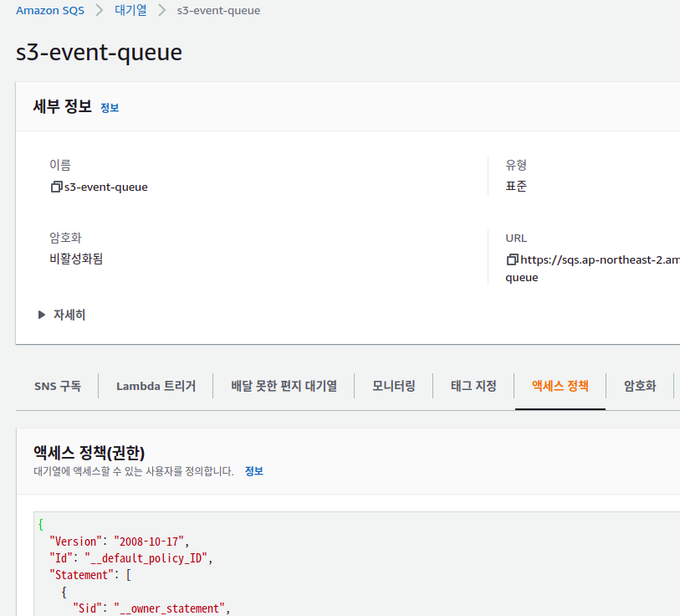
Task: Click the "__owner_statement" Sid line
Action: [151, 608]
